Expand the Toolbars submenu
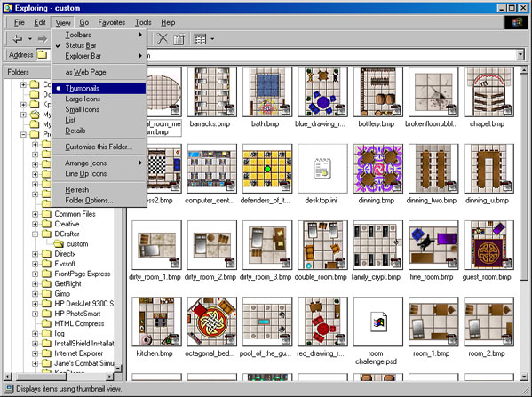532x397 pixels. pos(99,35)
